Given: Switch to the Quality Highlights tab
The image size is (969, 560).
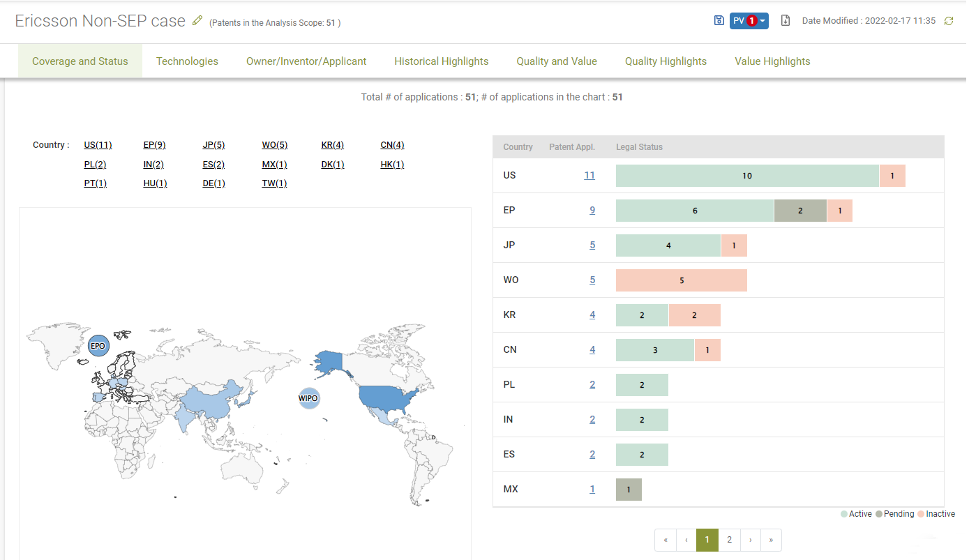Looking at the screenshot, I should [666, 61].
